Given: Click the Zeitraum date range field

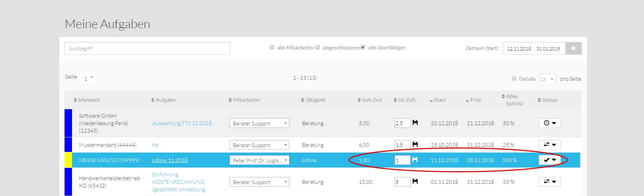Looking at the screenshot, I should pos(534,48).
